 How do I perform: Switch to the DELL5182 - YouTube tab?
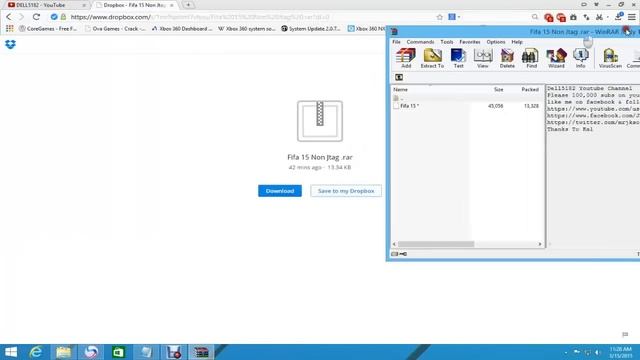pos(45,5)
